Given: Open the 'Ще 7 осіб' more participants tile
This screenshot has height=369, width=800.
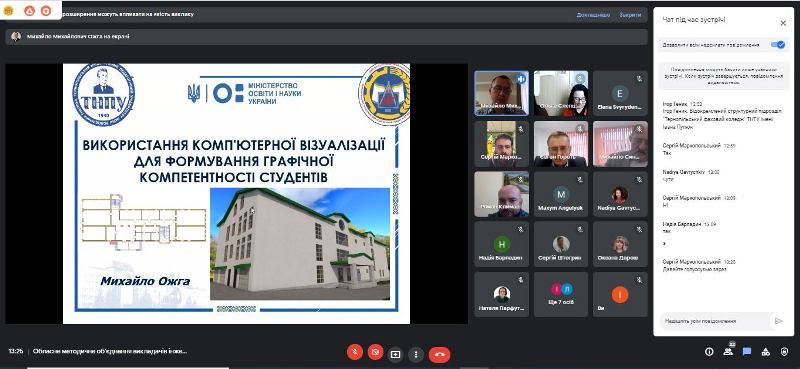Looking at the screenshot, I should [x=561, y=294].
